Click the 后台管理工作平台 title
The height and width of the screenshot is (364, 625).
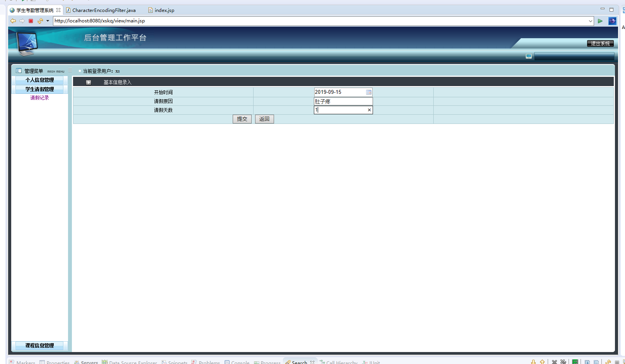(115, 37)
